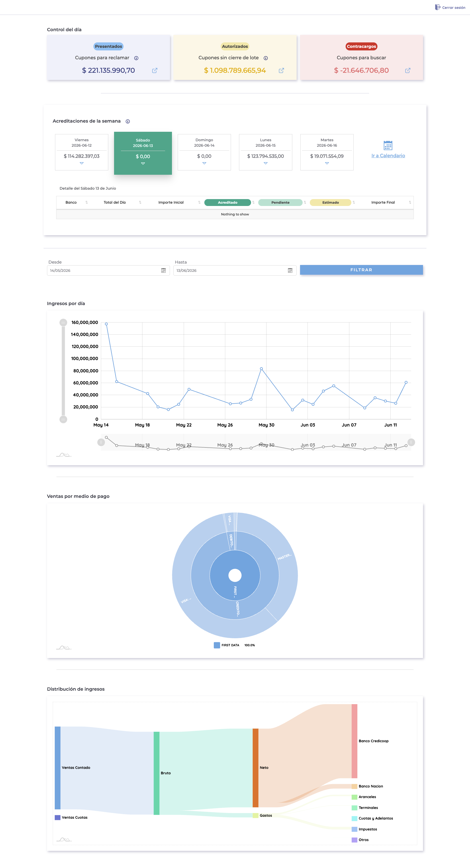Open info tooltip for Cupones para reclamar
Viewport: 470px width, 868px height.
(136, 58)
